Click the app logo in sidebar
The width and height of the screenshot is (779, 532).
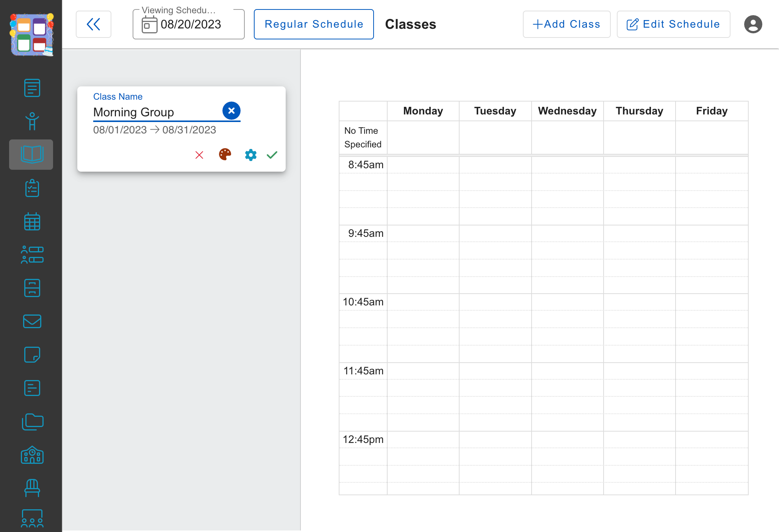31,34
